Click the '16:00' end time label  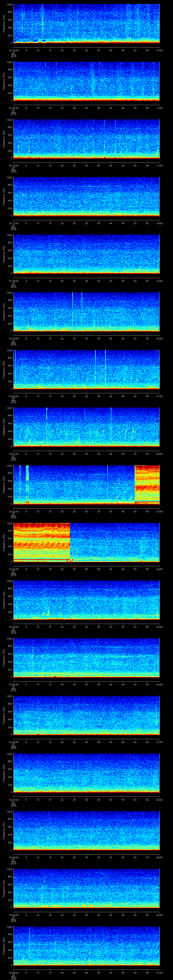click(x=160, y=108)
